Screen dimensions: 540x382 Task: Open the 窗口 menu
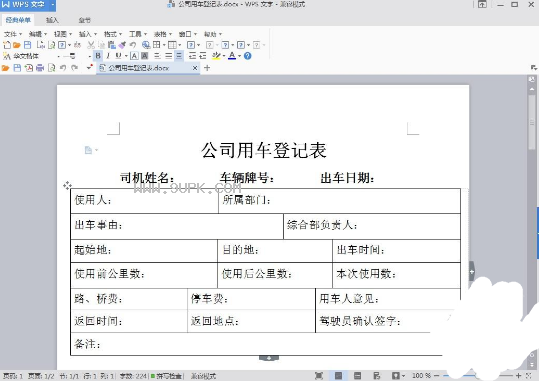(188, 34)
